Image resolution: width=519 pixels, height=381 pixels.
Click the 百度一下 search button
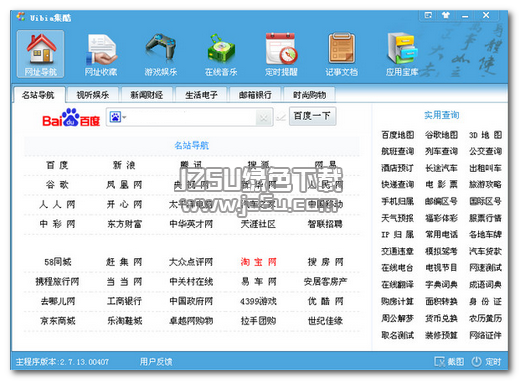[312, 116]
